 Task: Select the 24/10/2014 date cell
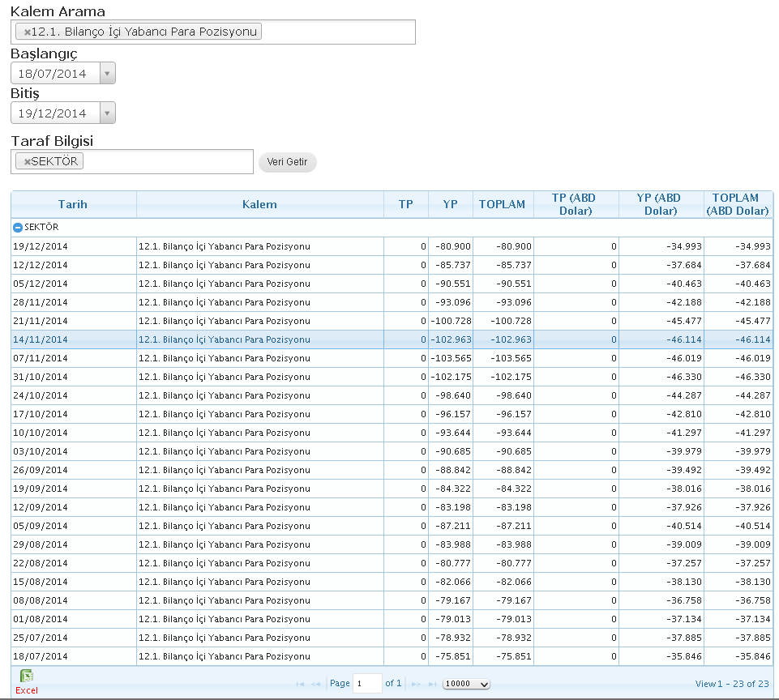(x=74, y=395)
